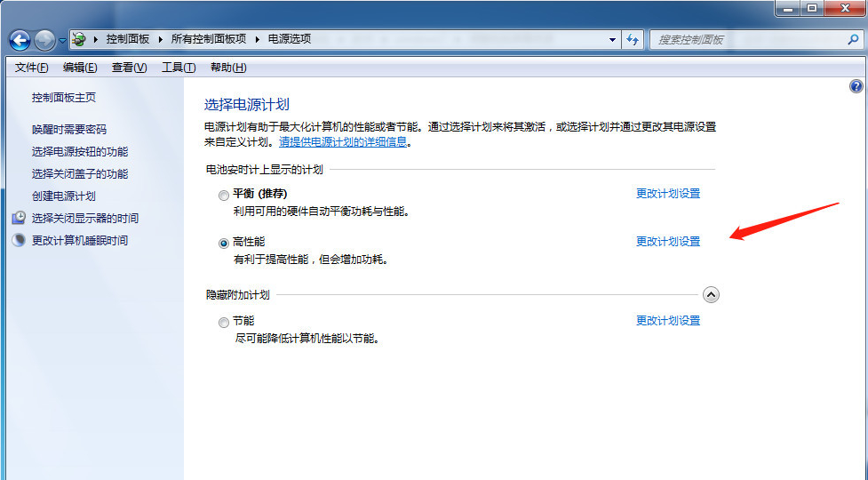
Task: Click the search magnifier icon
Action: click(x=850, y=40)
